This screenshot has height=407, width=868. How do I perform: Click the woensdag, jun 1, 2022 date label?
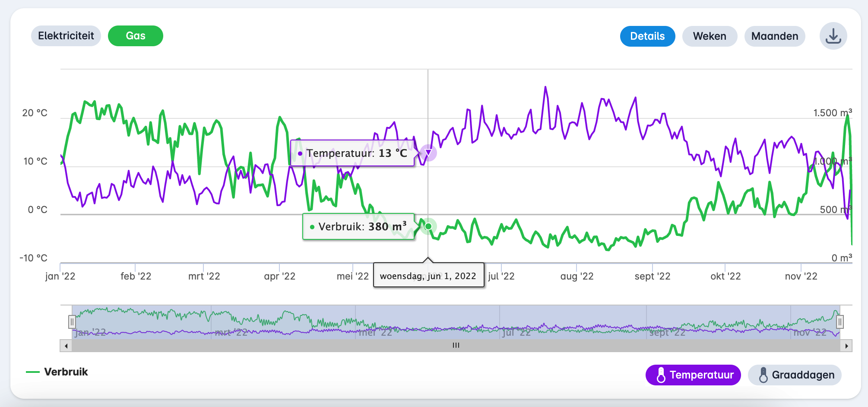tap(428, 276)
